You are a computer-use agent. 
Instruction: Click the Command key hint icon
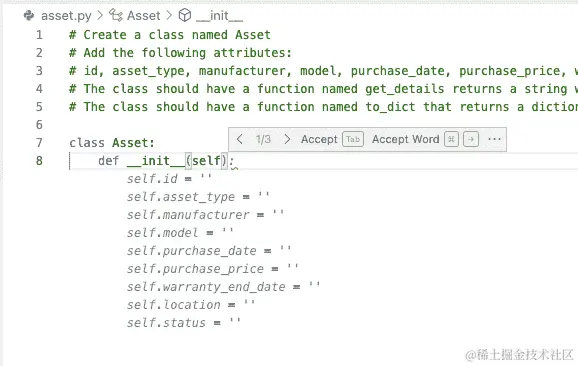(x=451, y=139)
